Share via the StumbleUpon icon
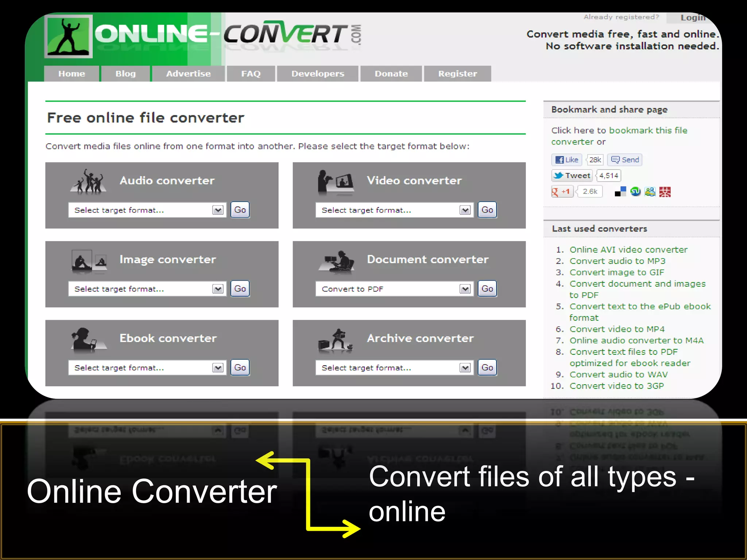The image size is (747, 560). 635,191
